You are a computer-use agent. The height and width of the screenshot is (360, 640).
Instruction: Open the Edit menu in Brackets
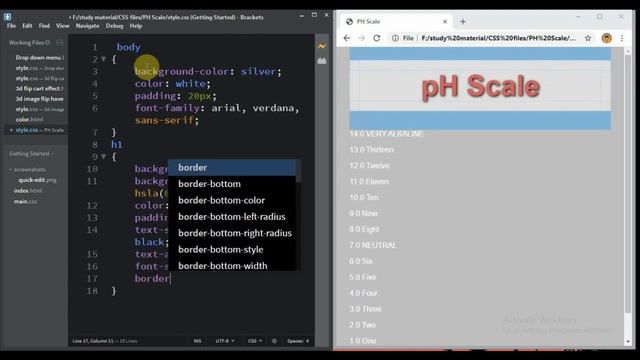[27, 26]
